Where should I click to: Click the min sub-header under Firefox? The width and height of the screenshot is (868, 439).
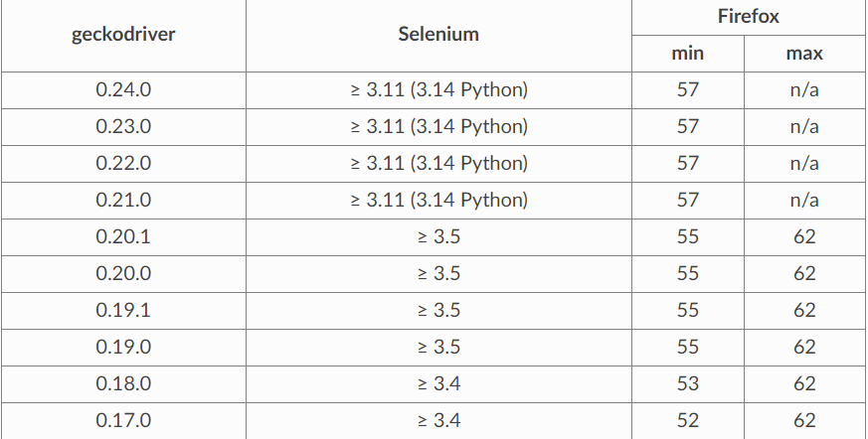coord(688,54)
